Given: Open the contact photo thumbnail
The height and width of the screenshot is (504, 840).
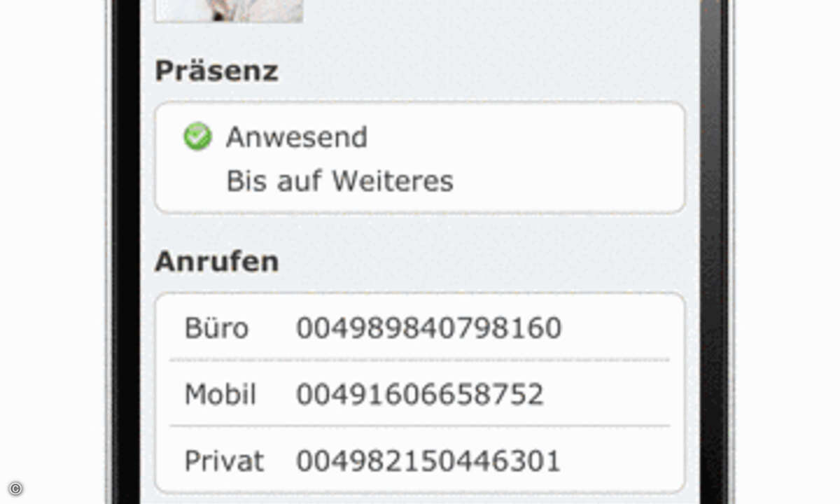Looking at the screenshot, I should click(x=228, y=10).
